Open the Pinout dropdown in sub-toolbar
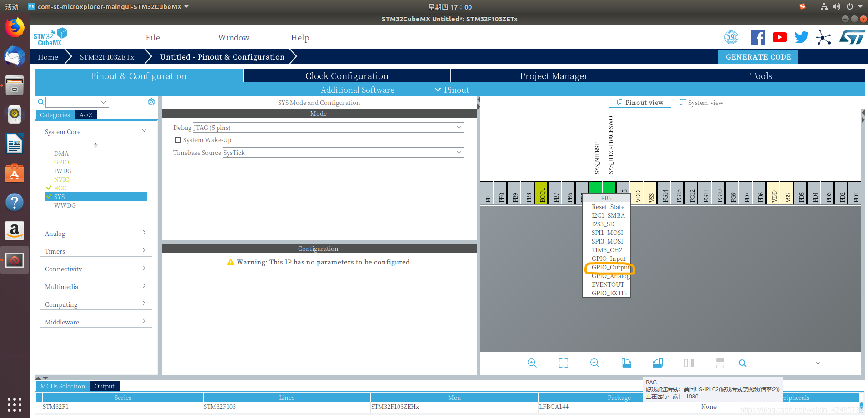868x418 pixels. pos(452,90)
